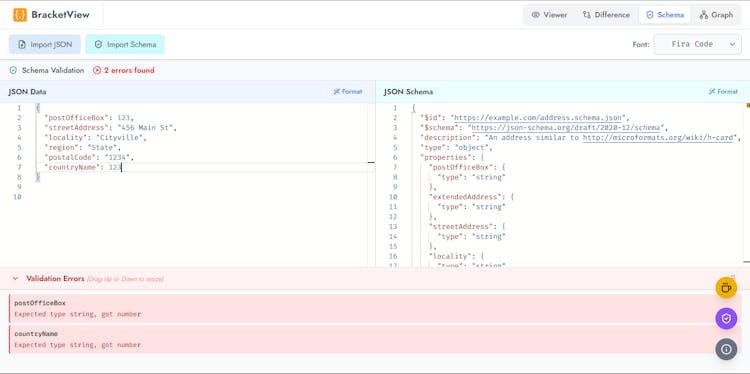Click the Import JSON button
The width and height of the screenshot is (750, 374).
pos(45,44)
